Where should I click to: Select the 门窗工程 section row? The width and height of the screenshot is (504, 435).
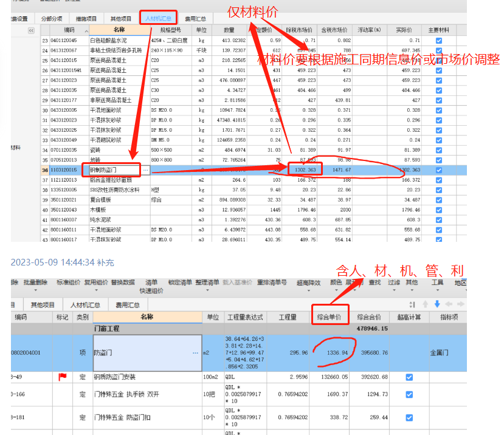239,329
